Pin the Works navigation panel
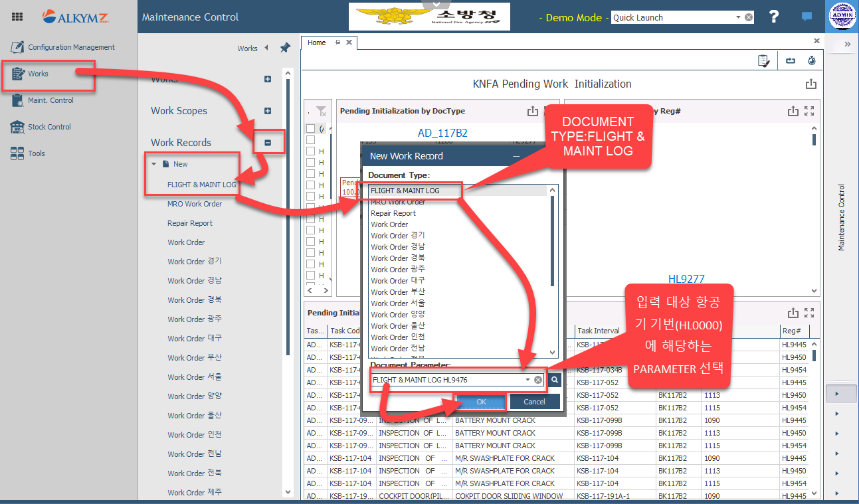The image size is (859, 504). (x=285, y=48)
